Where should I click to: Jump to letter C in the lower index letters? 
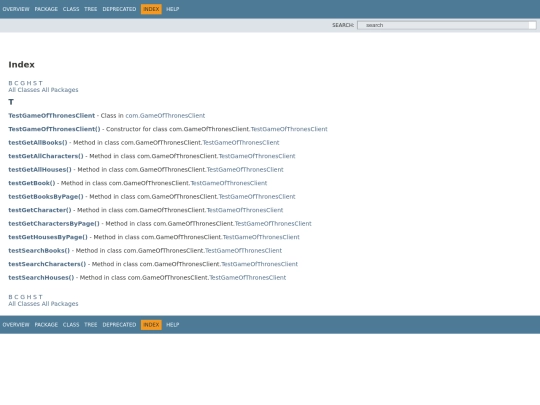(16, 297)
